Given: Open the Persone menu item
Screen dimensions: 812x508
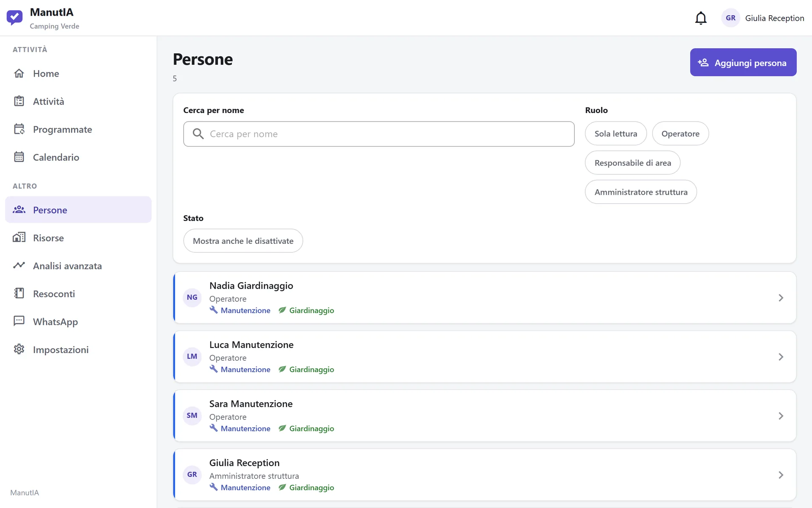Looking at the screenshot, I should (x=78, y=210).
